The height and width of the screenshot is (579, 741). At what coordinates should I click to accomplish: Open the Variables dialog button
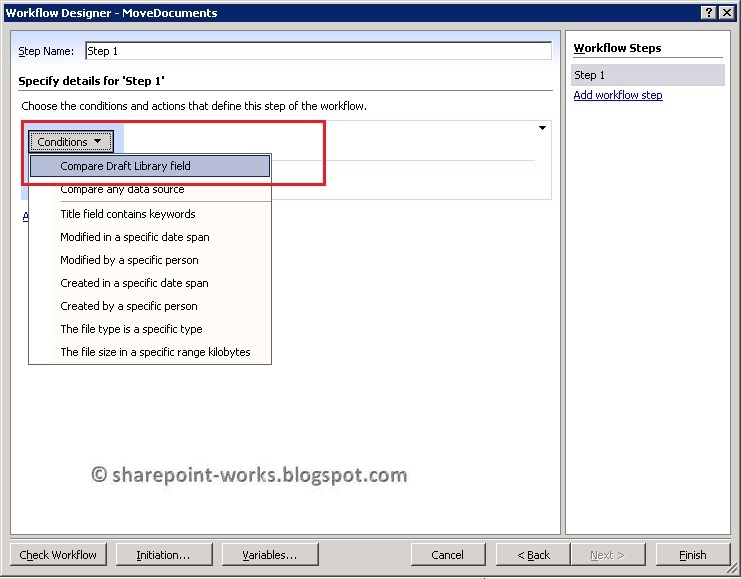point(270,554)
